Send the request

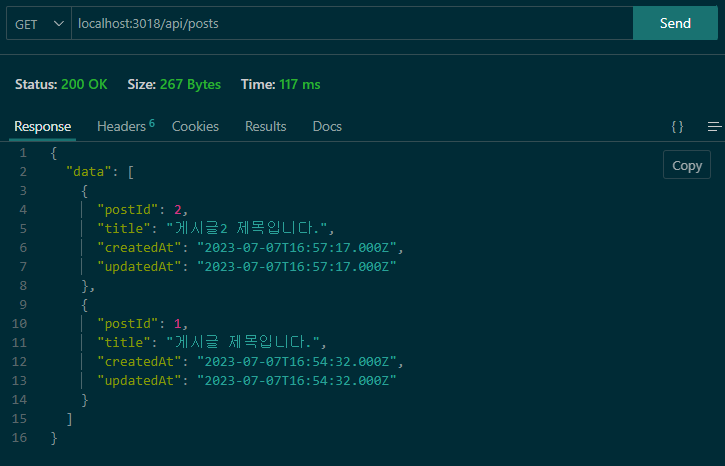675,24
